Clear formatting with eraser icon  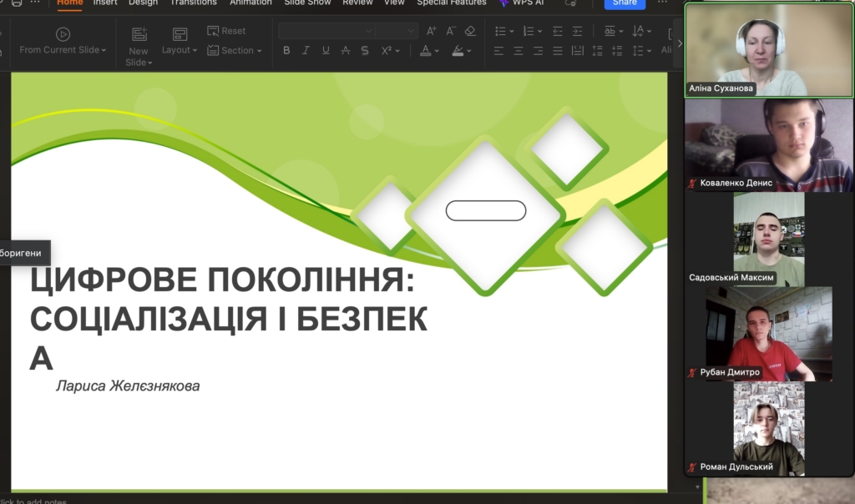[470, 31]
